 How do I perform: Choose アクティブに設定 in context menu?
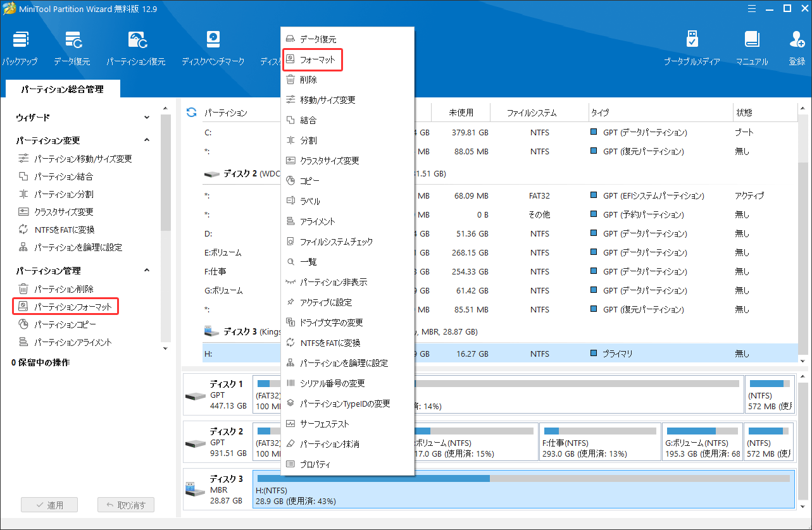347,302
